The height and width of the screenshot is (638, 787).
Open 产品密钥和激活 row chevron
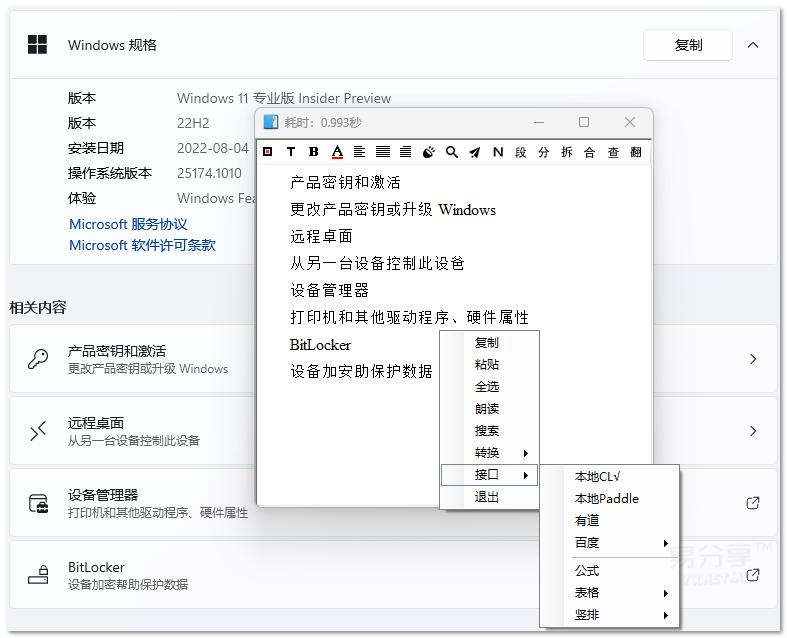(x=752, y=359)
